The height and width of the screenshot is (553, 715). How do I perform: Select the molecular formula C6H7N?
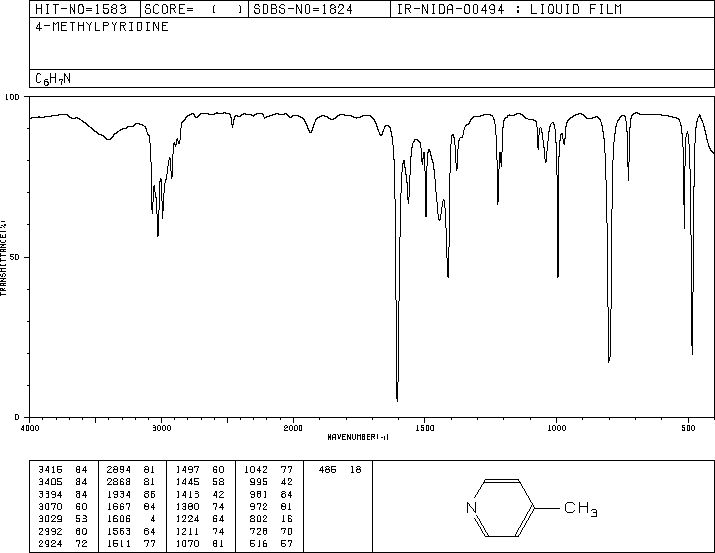click(53, 79)
